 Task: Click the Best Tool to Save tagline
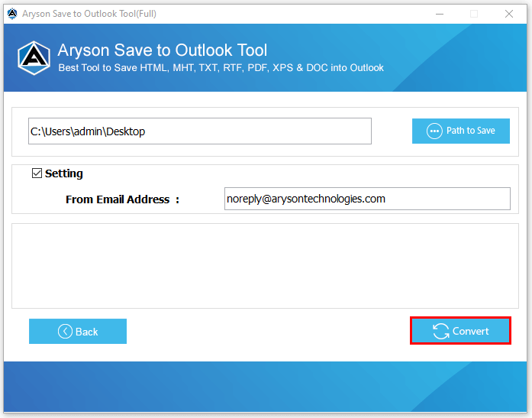[221, 68]
